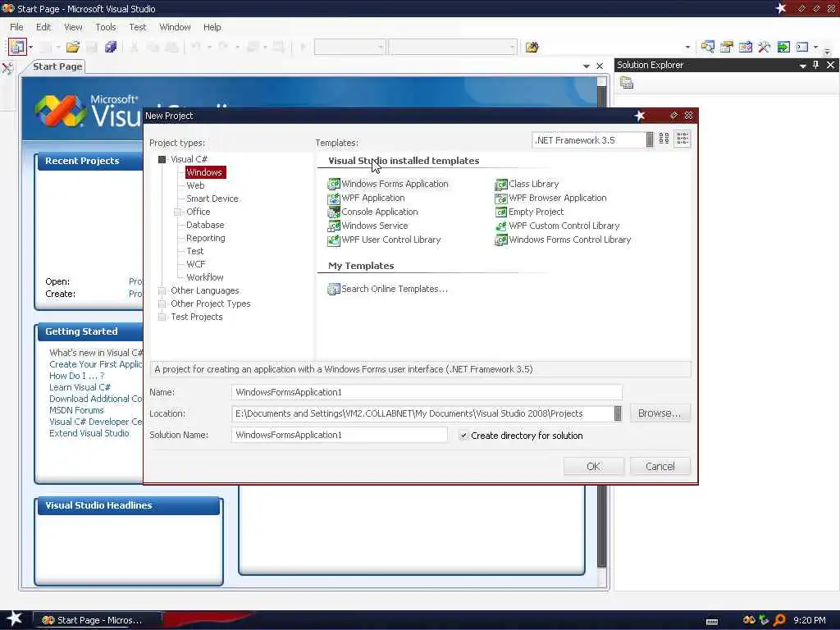
Task: Click the Browse... button
Action: [660, 413]
